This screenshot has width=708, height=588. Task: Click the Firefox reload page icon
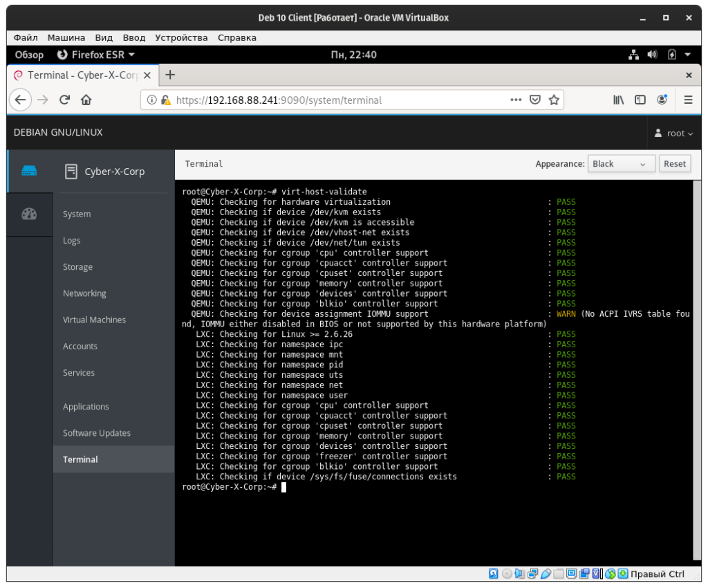[64, 100]
